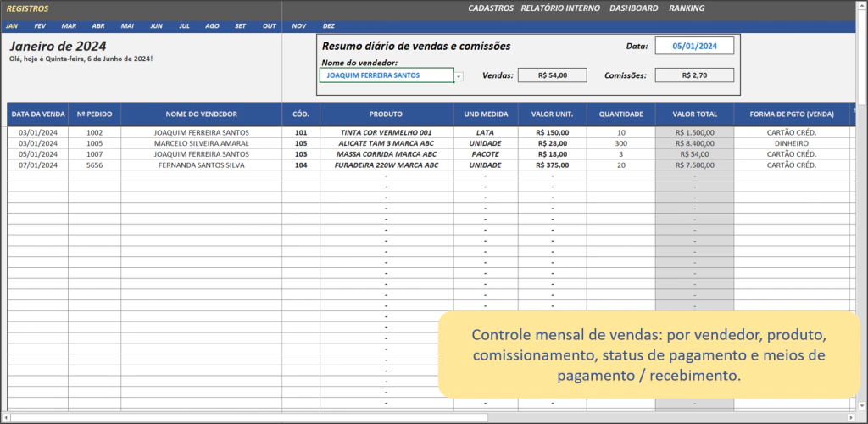This screenshot has height=424, width=868.
Task: Click the horizontal scrollbar left arrow
Action: tap(6, 417)
